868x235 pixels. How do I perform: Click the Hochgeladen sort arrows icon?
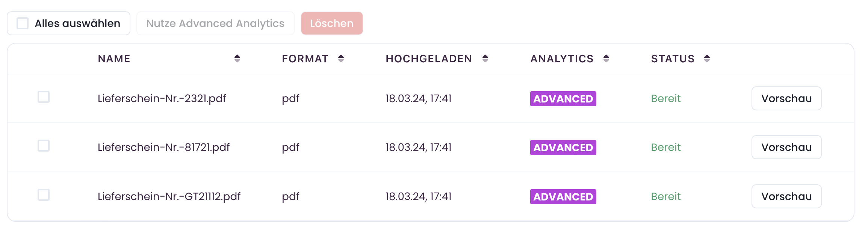pos(485,59)
